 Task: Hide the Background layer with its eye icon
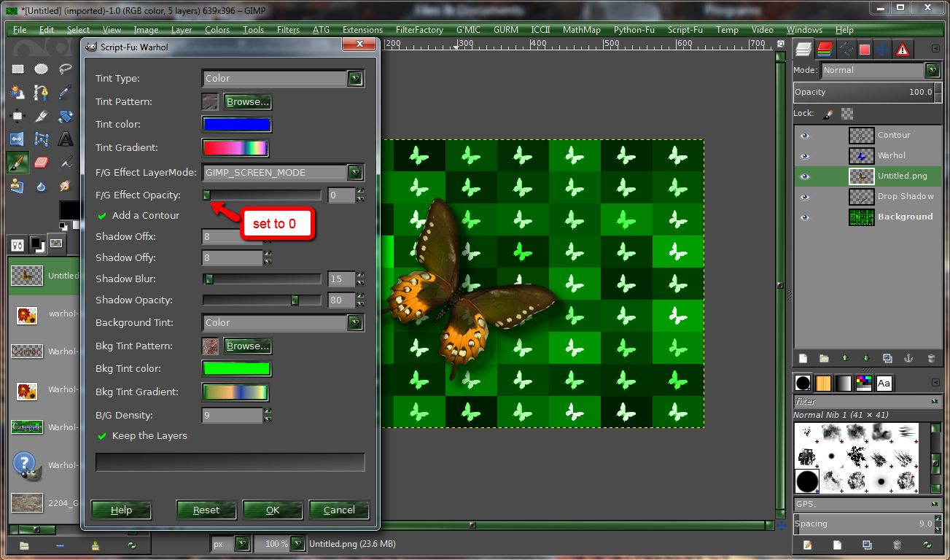pos(804,217)
